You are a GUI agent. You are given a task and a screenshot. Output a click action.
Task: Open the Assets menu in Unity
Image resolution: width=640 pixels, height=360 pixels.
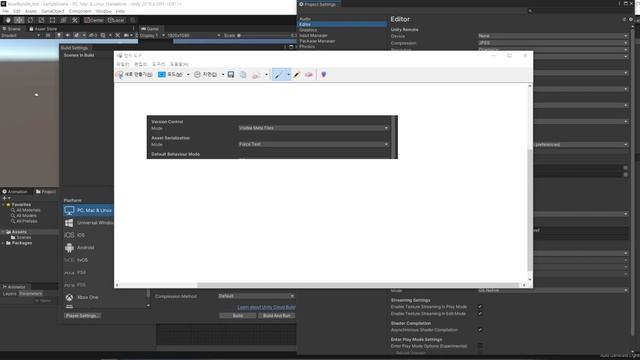(31, 11)
